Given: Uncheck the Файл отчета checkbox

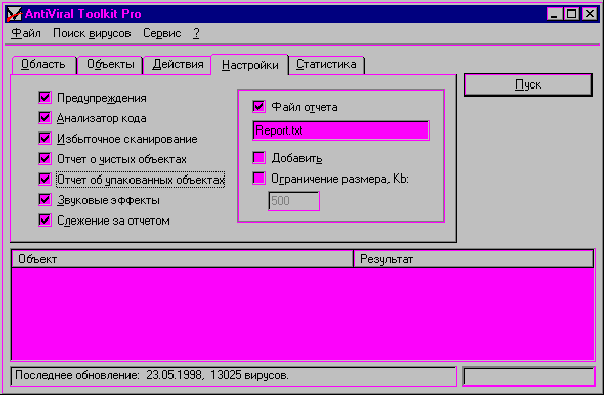Looking at the screenshot, I should 259,106.
